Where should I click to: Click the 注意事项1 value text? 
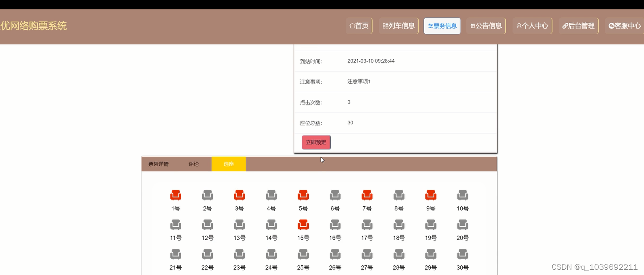tap(359, 82)
